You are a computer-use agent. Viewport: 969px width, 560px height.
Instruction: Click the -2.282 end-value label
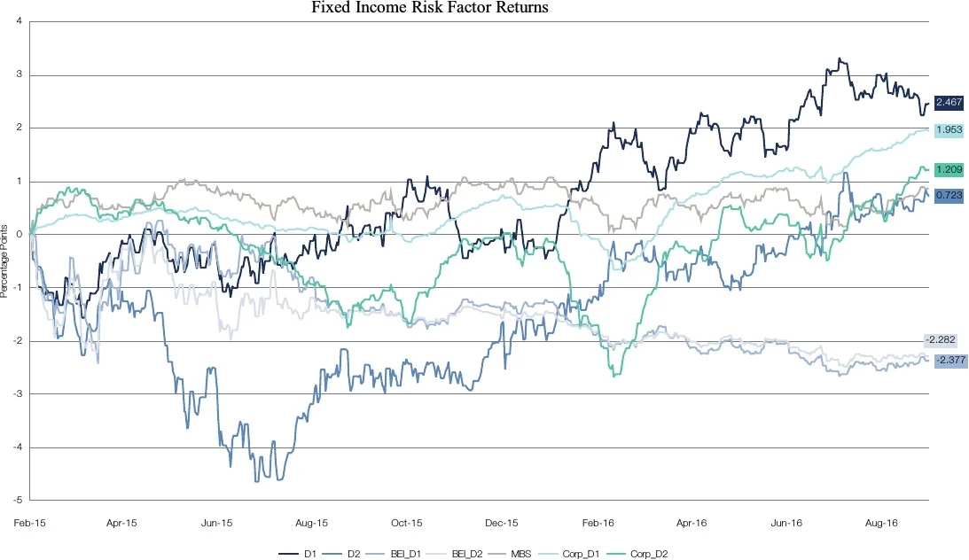pos(942,339)
